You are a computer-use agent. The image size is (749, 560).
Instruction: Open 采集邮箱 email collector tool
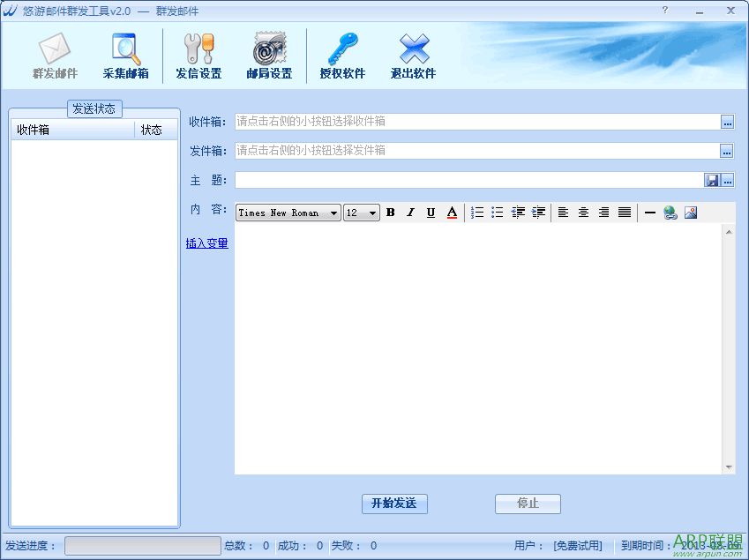125,56
